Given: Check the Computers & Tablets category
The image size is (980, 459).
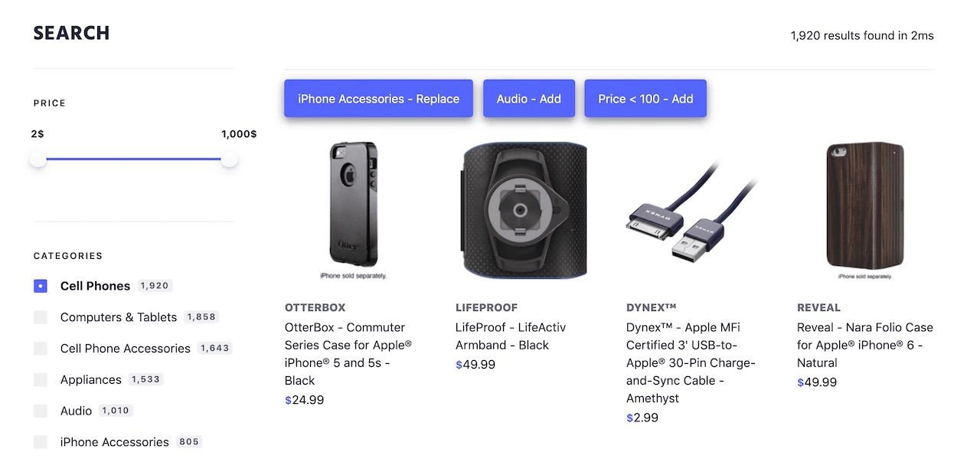Looking at the screenshot, I should coord(40,316).
